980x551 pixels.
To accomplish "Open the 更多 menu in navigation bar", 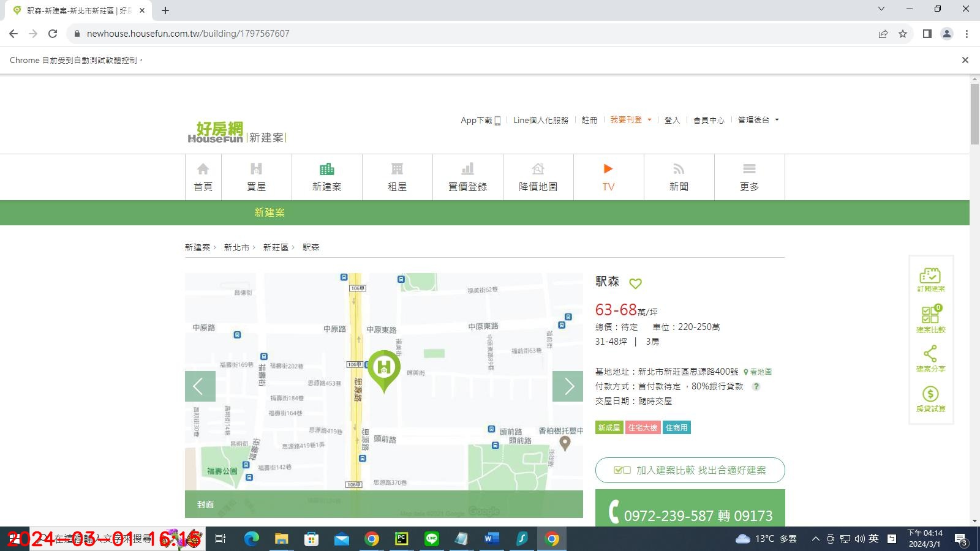I will tap(749, 177).
